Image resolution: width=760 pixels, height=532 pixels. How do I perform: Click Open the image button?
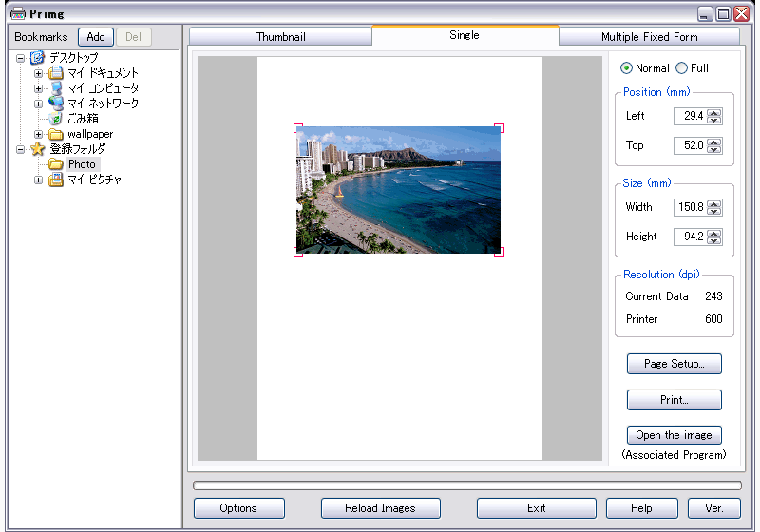point(674,435)
